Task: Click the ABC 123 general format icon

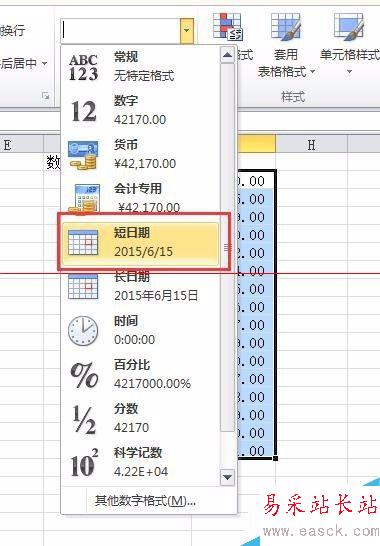Action: coord(84,68)
